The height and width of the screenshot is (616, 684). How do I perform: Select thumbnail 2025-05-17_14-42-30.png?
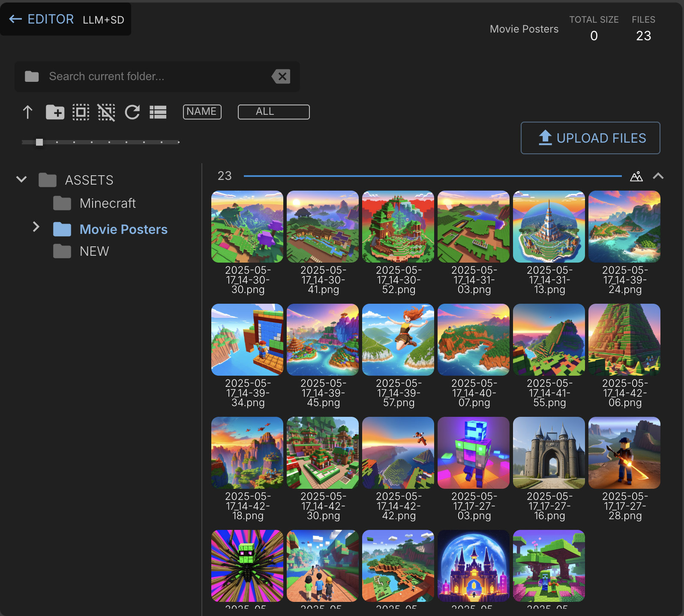click(323, 453)
